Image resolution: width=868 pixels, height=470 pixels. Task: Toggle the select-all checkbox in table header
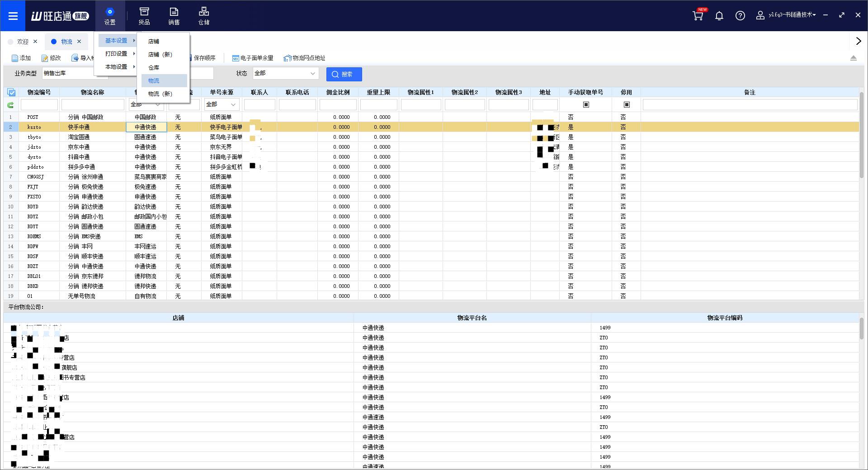click(x=11, y=92)
